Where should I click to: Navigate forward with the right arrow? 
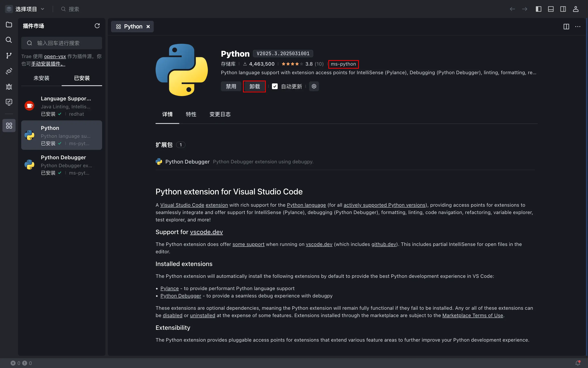point(525,9)
